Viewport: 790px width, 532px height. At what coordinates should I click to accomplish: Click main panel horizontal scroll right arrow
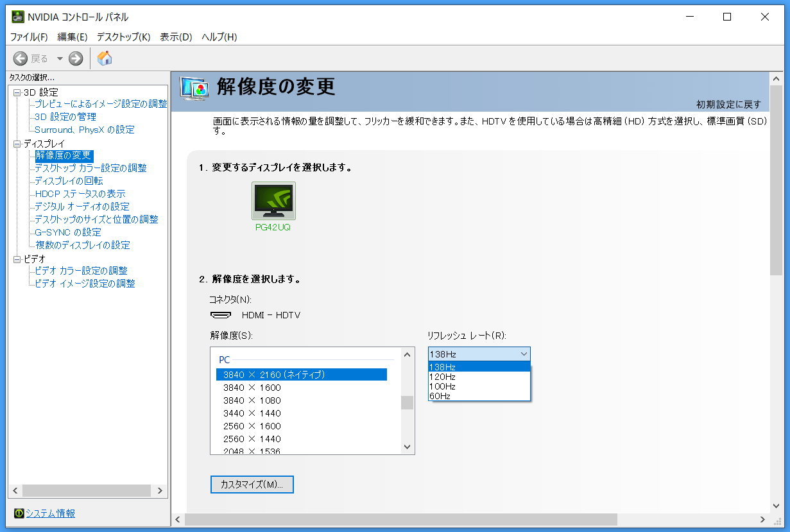click(x=763, y=519)
